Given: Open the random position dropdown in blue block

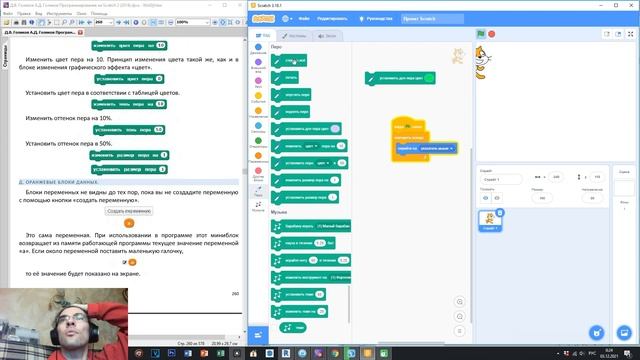Looking at the screenshot, I should (437, 149).
